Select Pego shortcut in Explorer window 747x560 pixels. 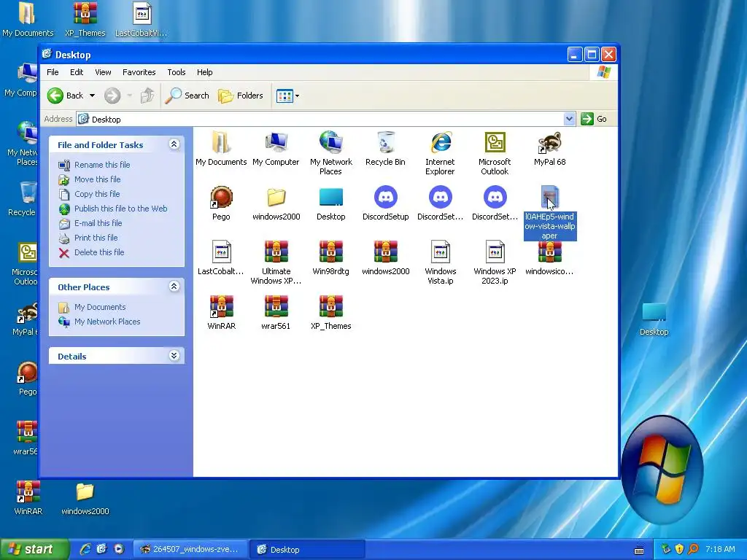click(221, 197)
